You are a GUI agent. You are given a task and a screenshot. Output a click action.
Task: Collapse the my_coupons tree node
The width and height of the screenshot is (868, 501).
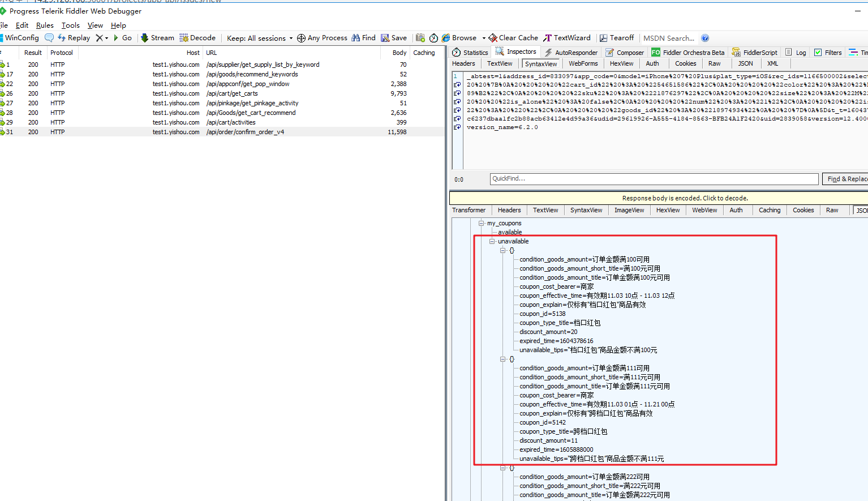[x=482, y=223]
